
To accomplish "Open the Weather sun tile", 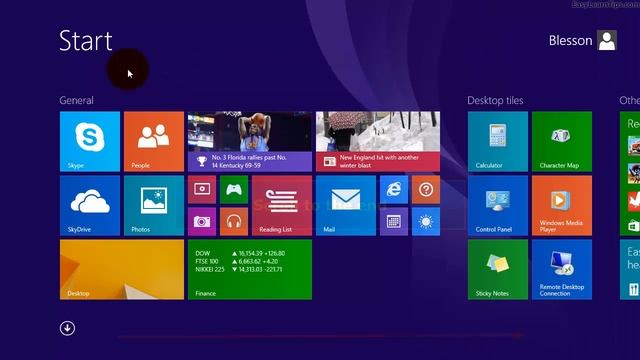I will (x=426, y=221).
